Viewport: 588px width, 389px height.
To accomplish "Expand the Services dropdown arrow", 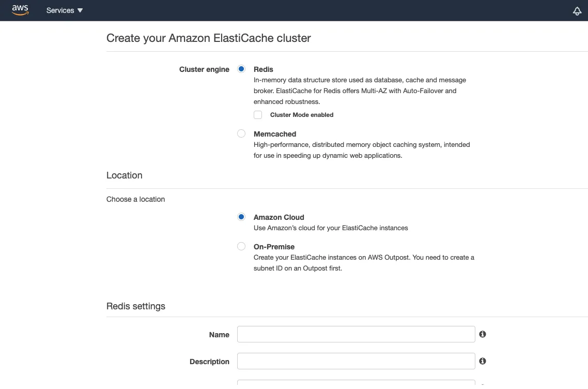I will coord(80,10).
